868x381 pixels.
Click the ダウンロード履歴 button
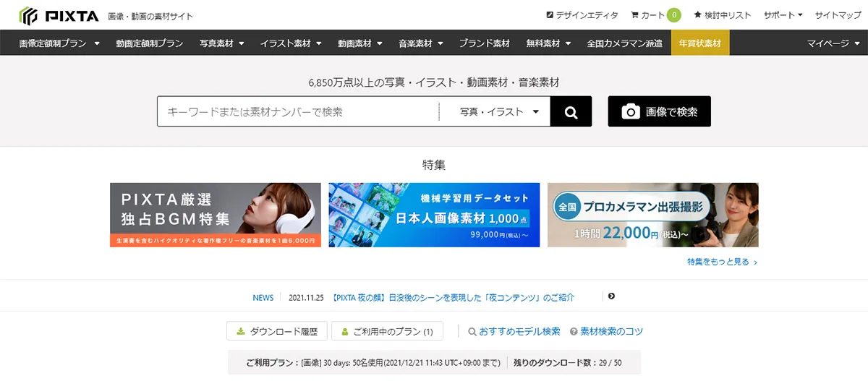click(x=277, y=332)
